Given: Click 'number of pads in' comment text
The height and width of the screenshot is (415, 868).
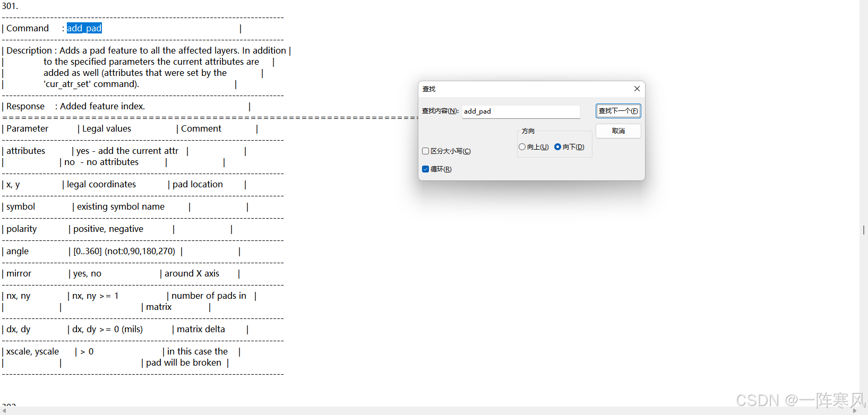Looking at the screenshot, I should click(209, 296).
